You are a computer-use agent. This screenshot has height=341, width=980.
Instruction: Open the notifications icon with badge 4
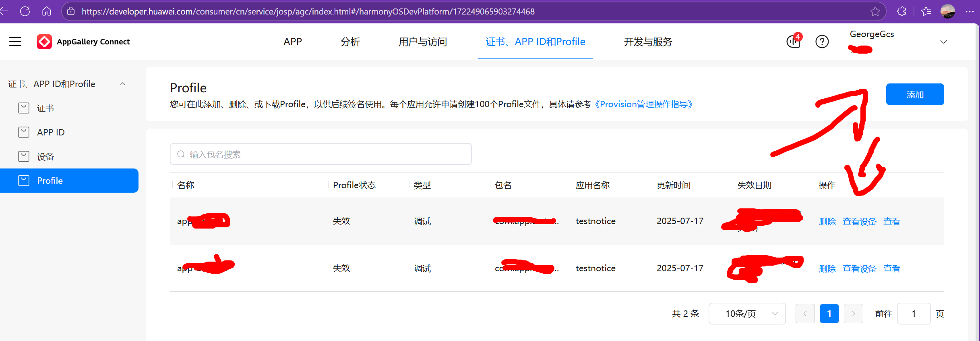coord(793,41)
